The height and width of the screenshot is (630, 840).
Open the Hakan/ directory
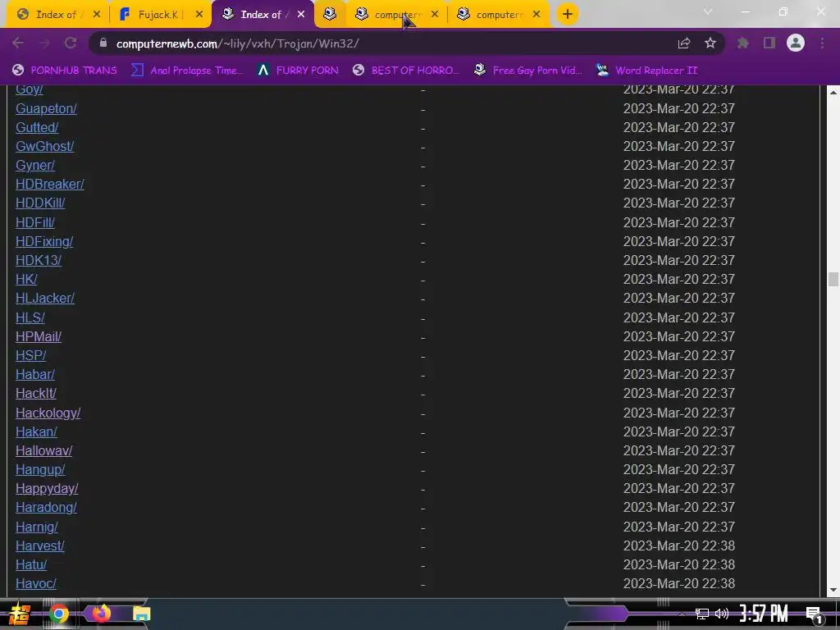pos(36,431)
